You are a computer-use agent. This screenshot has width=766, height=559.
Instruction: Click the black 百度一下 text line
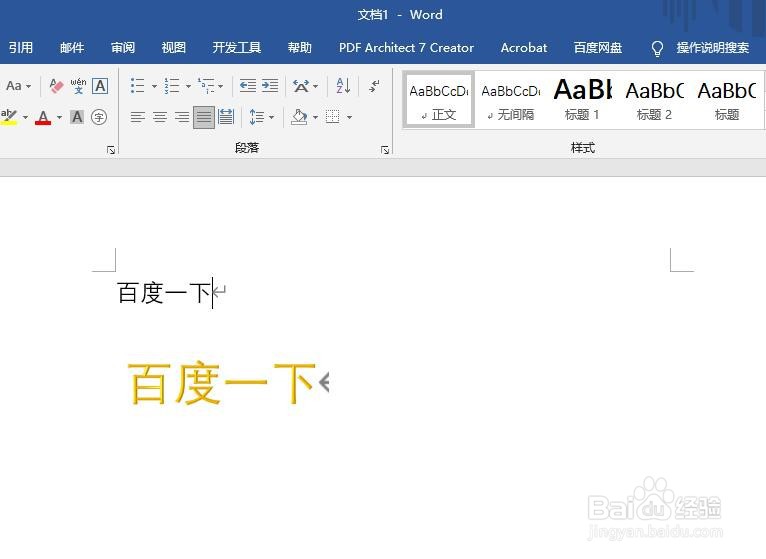coord(164,293)
